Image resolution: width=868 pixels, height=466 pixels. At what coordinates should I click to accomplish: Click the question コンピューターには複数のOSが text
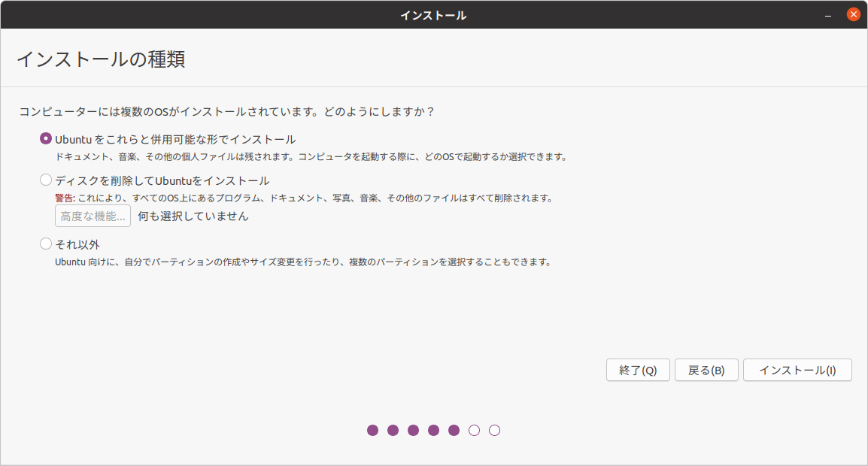click(227, 112)
